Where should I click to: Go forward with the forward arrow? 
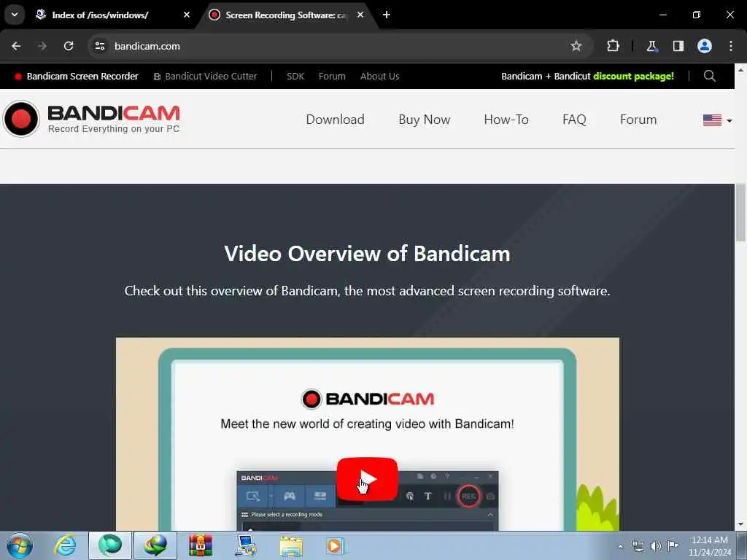pyautogui.click(x=42, y=46)
